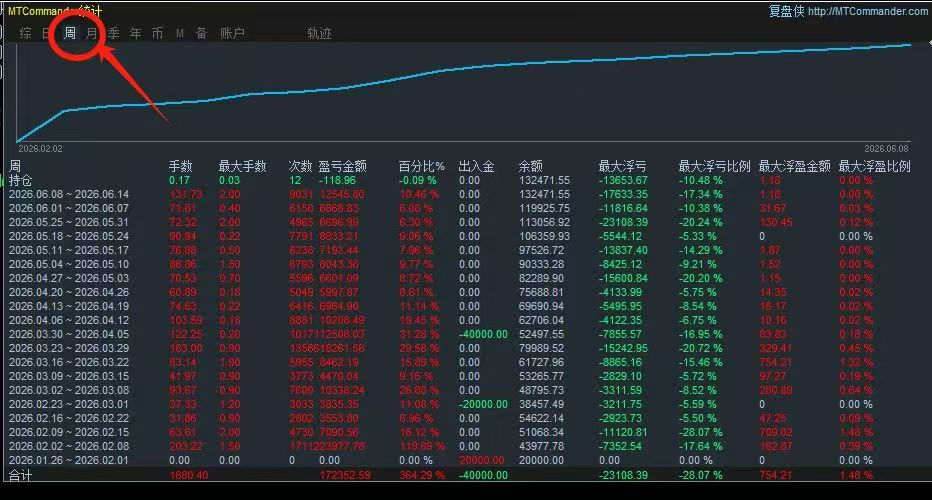Sort by the 盈亏金额 column header
932x500 pixels.
click(x=342, y=166)
